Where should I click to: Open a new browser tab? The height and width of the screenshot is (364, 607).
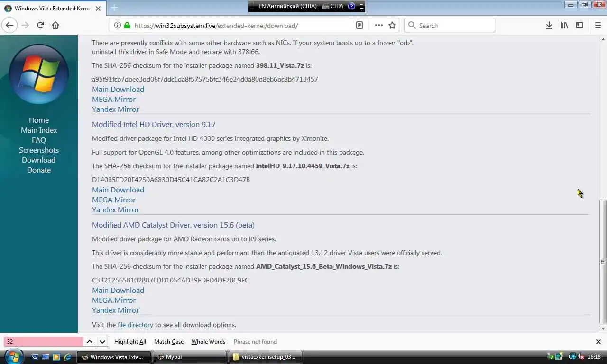pos(114,8)
